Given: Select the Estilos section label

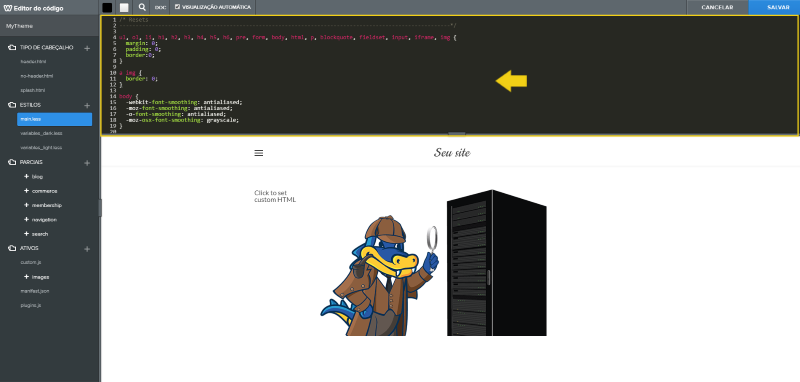Looking at the screenshot, I should coord(31,105).
